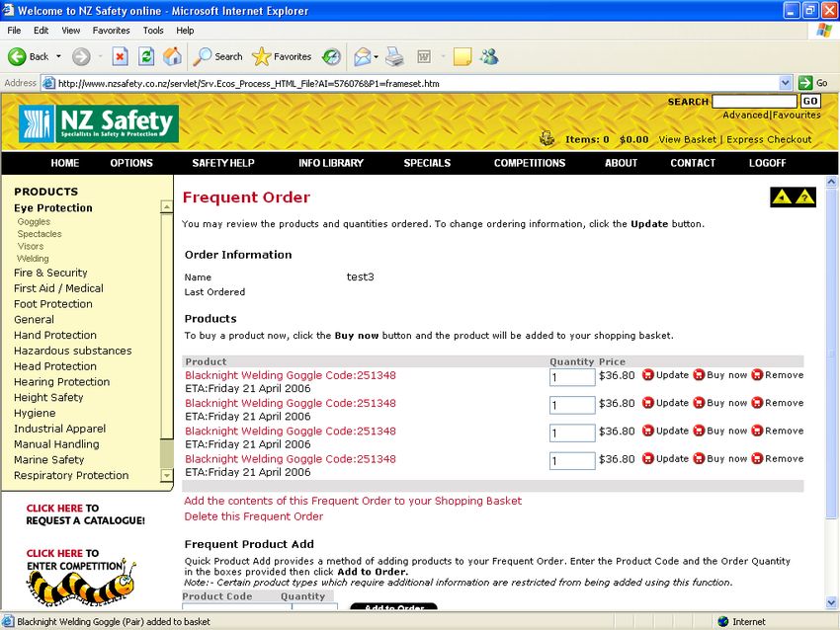This screenshot has height=630, width=840.
Task: Open the Back button history dropdown arrow
Action: coord(58,56)
